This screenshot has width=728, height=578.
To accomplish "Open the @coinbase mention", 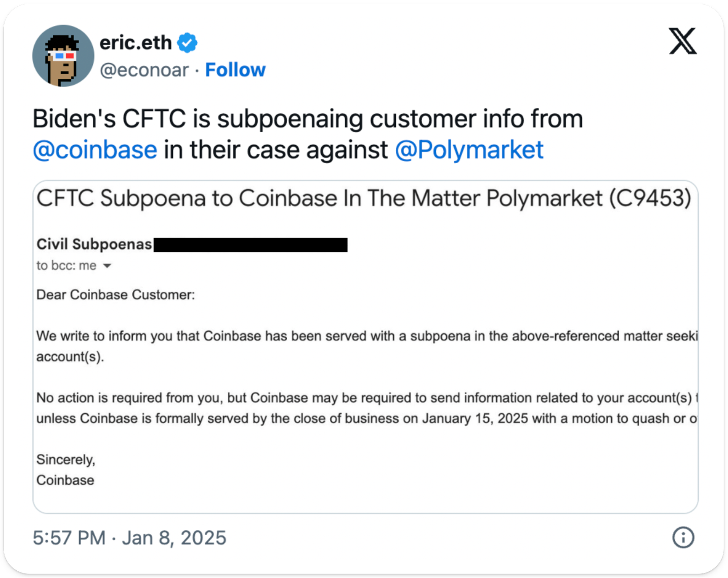I will pos(95,150).
